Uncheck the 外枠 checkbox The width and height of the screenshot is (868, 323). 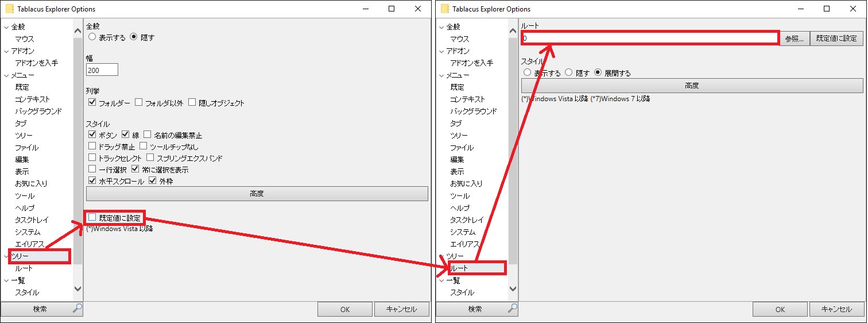tap(153, 181)
